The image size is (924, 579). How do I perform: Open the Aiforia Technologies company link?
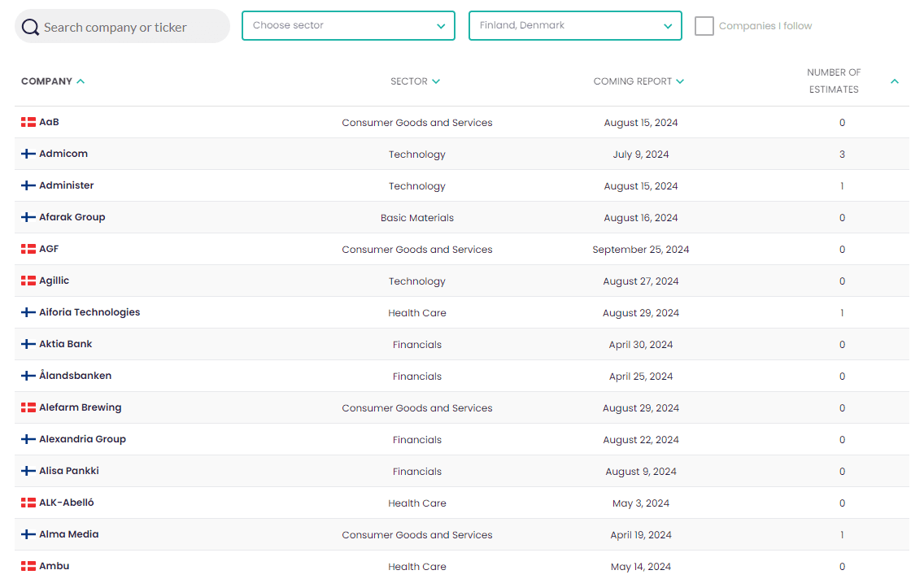89,312
